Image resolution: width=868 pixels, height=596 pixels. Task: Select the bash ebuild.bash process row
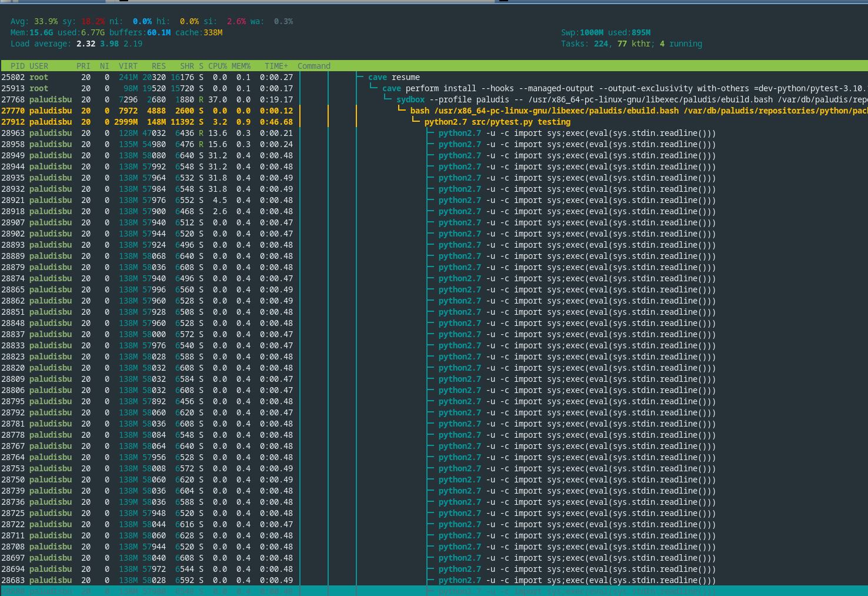pyautogui.click(x=434, y=111)
